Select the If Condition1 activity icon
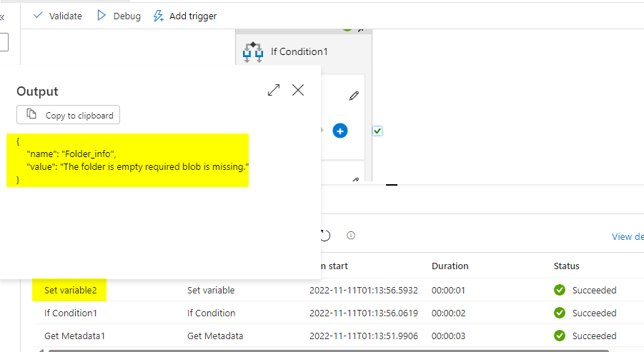Image resolution: width=644 pixels, height=352 pixels. click(x=252, y=52)
